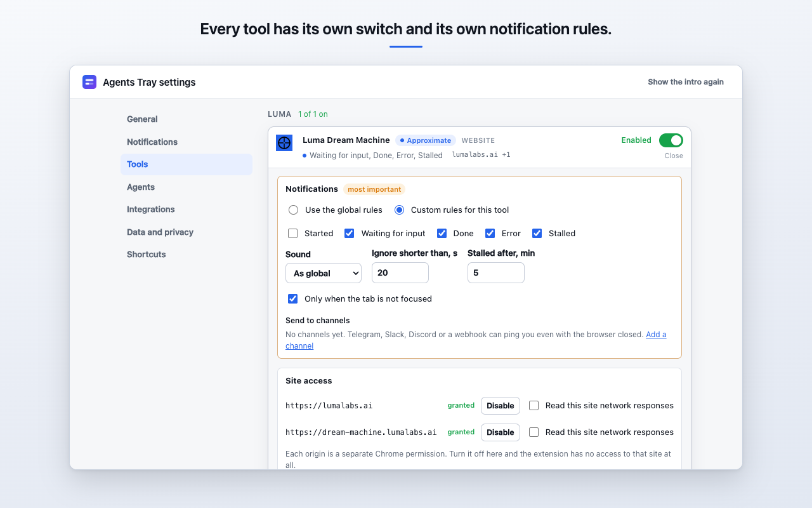The height and width of the screenshot is (508, 812).
Task: Click the Agents Tray settings title
Action: coord(149,82)
